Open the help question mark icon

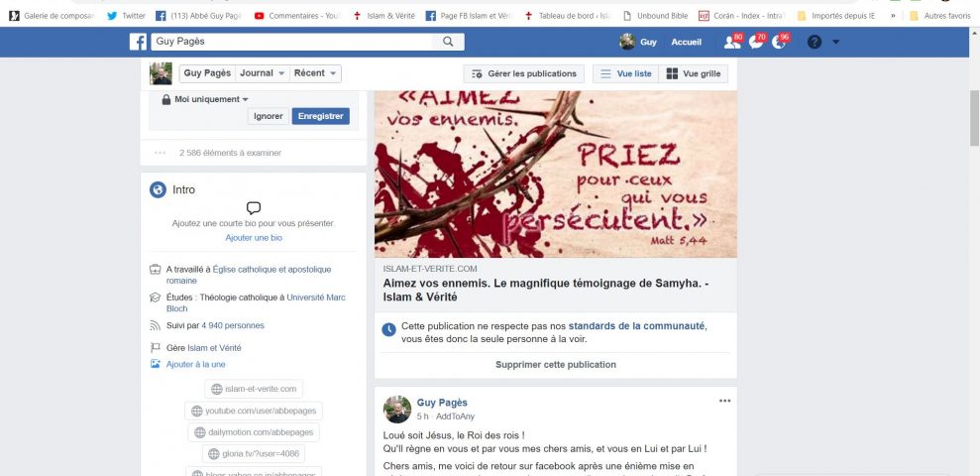[814, 42]
